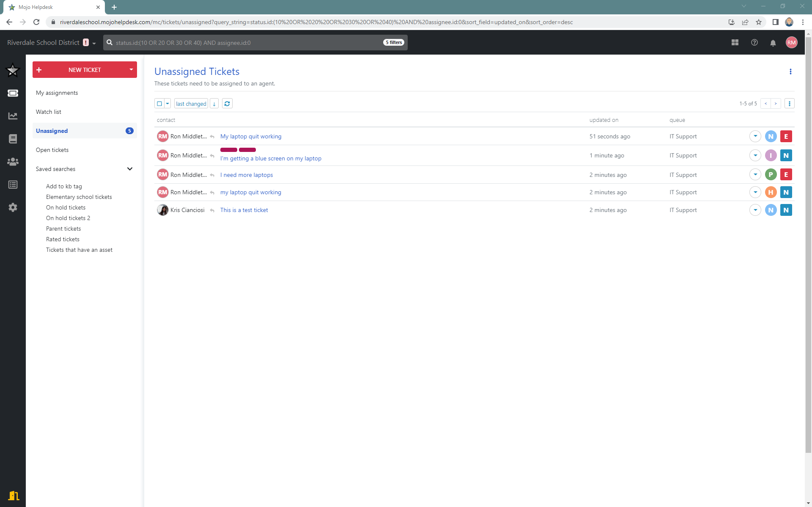Viewport: 812px width, 507px height.
Task: Create a new ticket with NEW TICKET button
Action: coord(84,69)
